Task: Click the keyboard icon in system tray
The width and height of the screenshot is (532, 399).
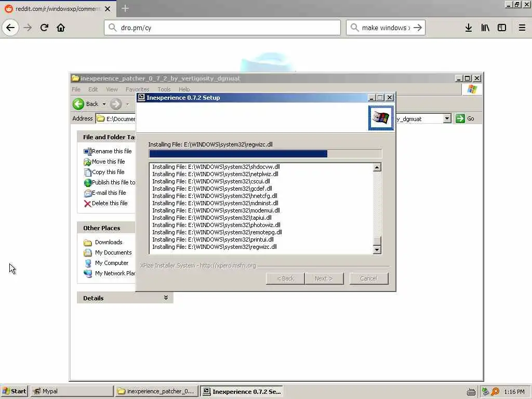Action: (x=471, y=392)
